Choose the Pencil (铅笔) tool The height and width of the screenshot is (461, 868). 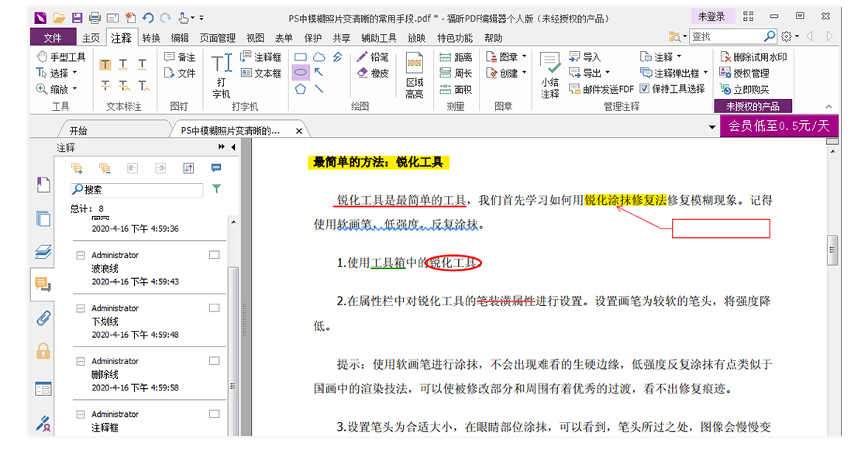pos(373,57)
